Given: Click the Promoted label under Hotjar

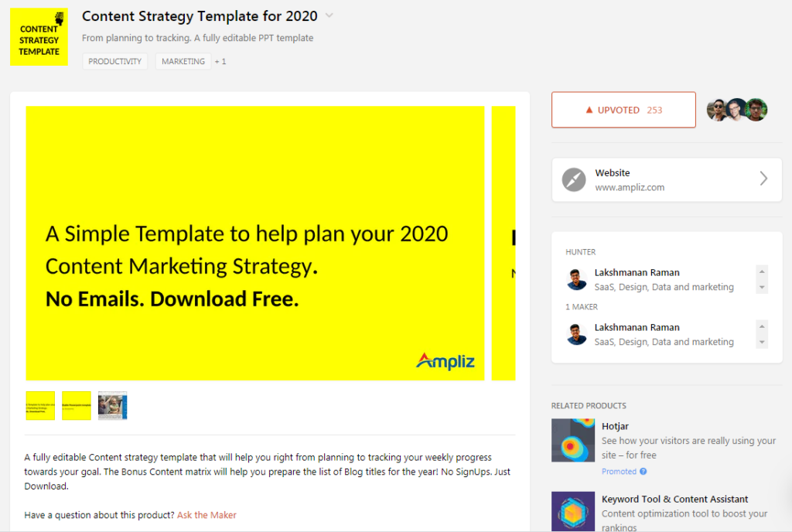Looking at the screenshot, I should 619,472.
